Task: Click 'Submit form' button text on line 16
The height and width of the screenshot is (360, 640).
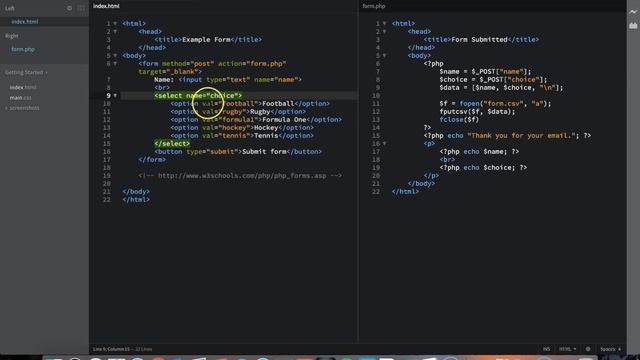Action: coord(264,151)
